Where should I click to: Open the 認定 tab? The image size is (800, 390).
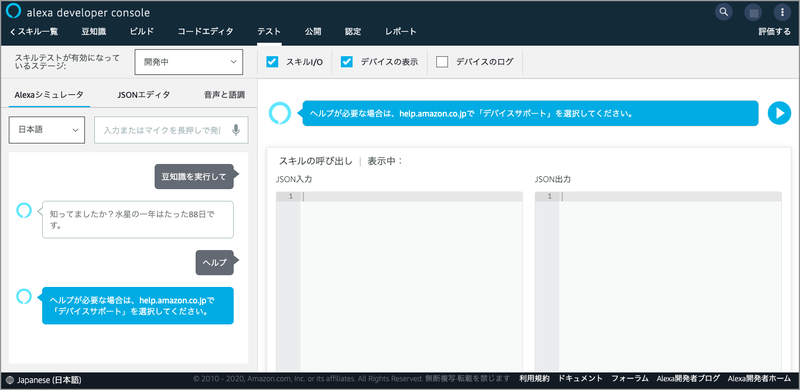coord(353,32)
